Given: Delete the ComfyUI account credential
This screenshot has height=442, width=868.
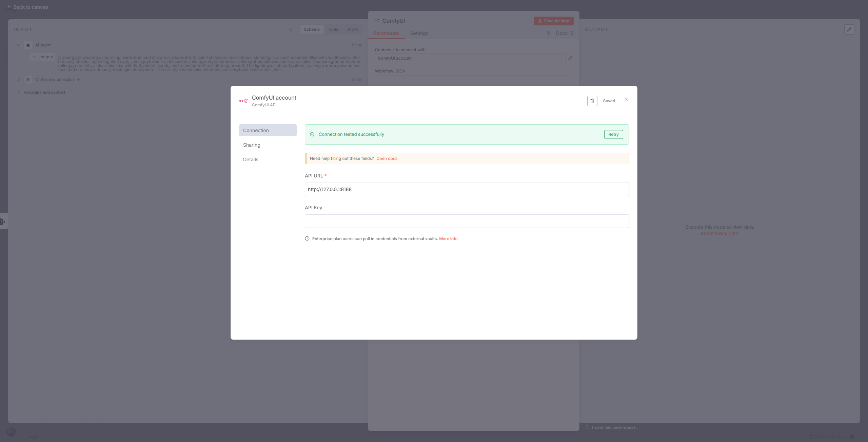Looking at the screenshot, I should [x=592, y=101].
